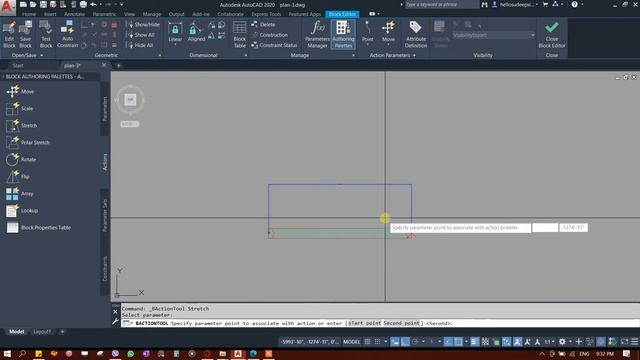Screen dimensions: 640x360
Task: Open status bar customization menu
Action: (635, 342)
